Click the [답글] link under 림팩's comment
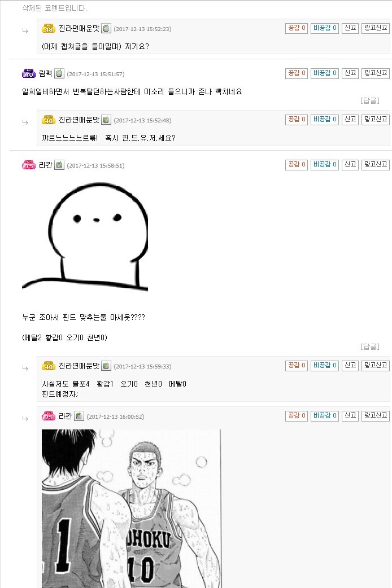 pyautogui.click(x=370, y=100)
